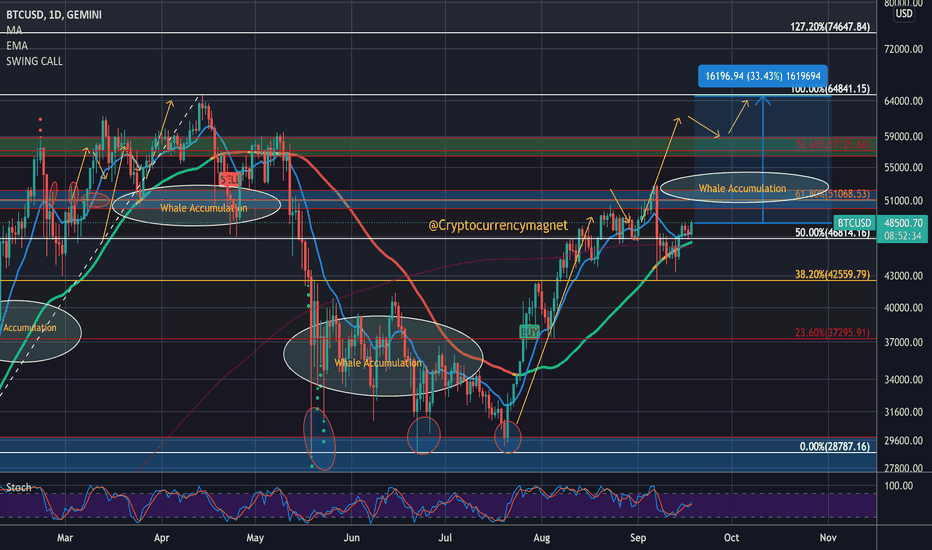Click the Oct label on time axis
This screenshot has height=550, width=932.
tap(732, 538)
